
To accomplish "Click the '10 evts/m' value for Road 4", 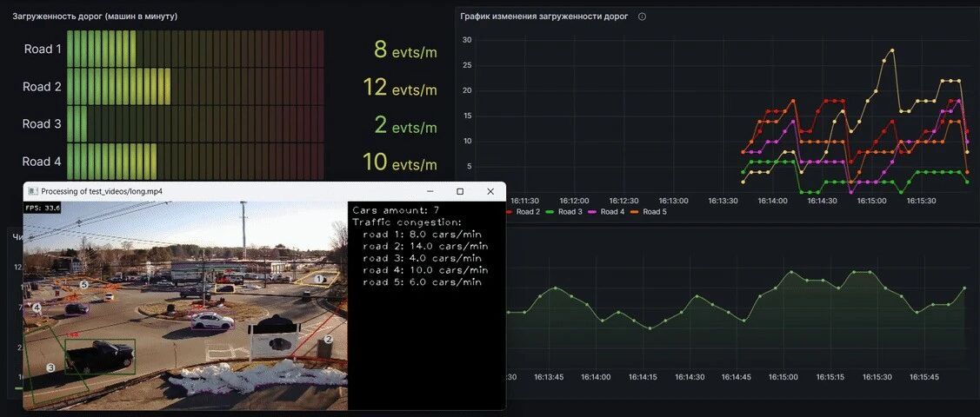I will point(400,162).
